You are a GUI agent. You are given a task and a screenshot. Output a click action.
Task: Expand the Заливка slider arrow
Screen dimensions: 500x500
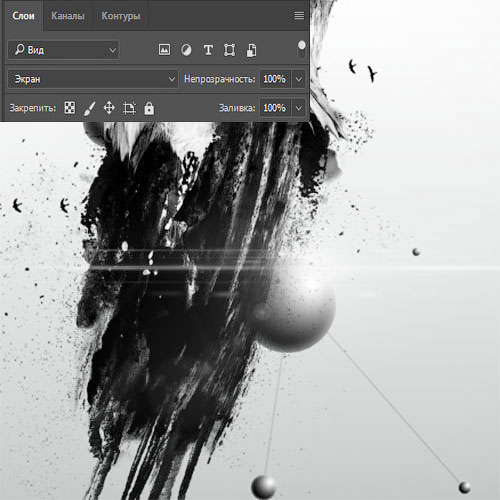[x=299, y=108]
